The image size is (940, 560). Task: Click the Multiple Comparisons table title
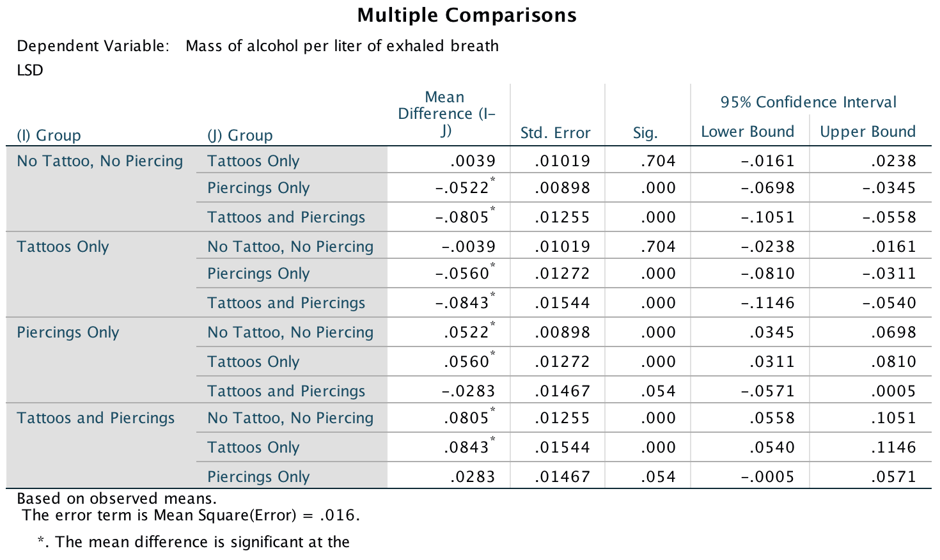[x=467, y=15]
